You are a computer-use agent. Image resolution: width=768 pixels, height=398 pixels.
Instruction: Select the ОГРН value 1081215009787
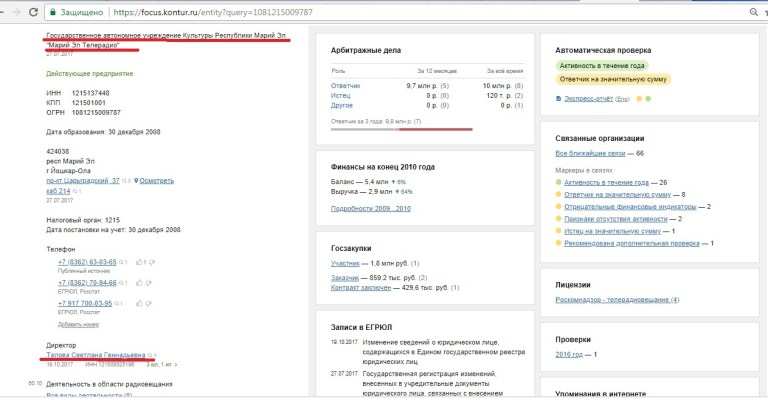[x=96, y=113]
